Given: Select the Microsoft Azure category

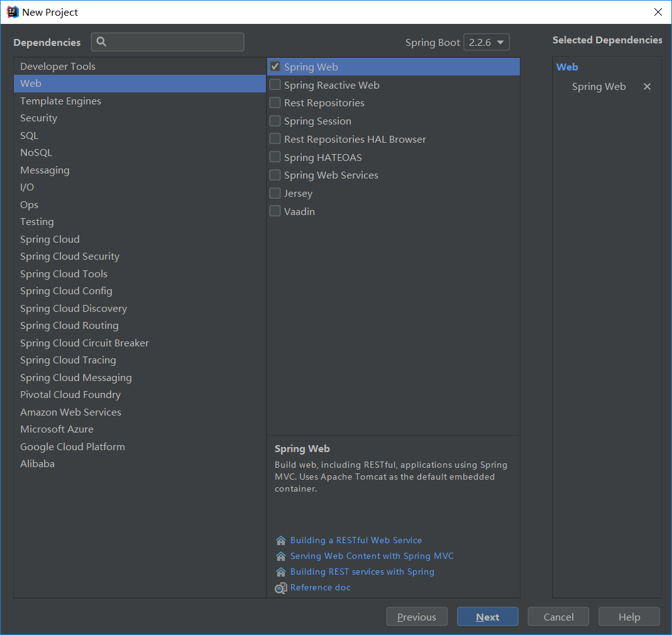Looking at the screenshot, I should 140,429.
